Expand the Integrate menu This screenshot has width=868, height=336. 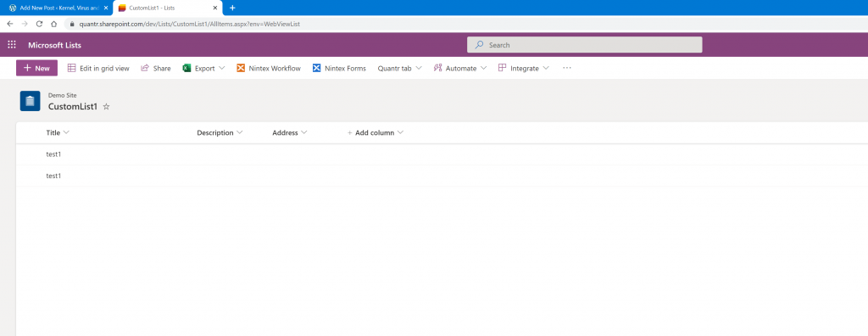[524, 68]
